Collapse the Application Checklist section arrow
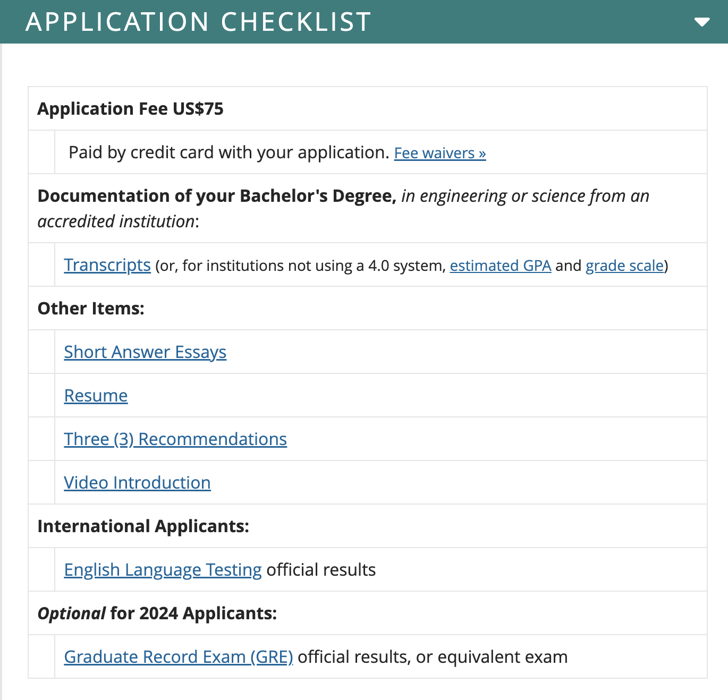 click(x=702, y=22)
